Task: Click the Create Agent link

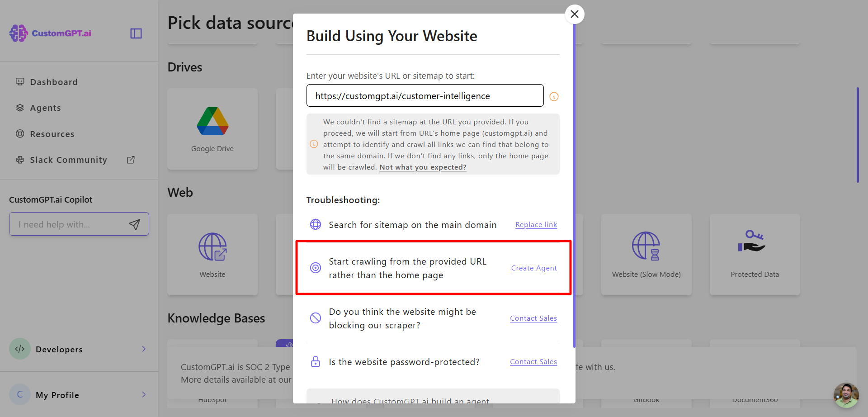Action: click(x=534, y=268)
